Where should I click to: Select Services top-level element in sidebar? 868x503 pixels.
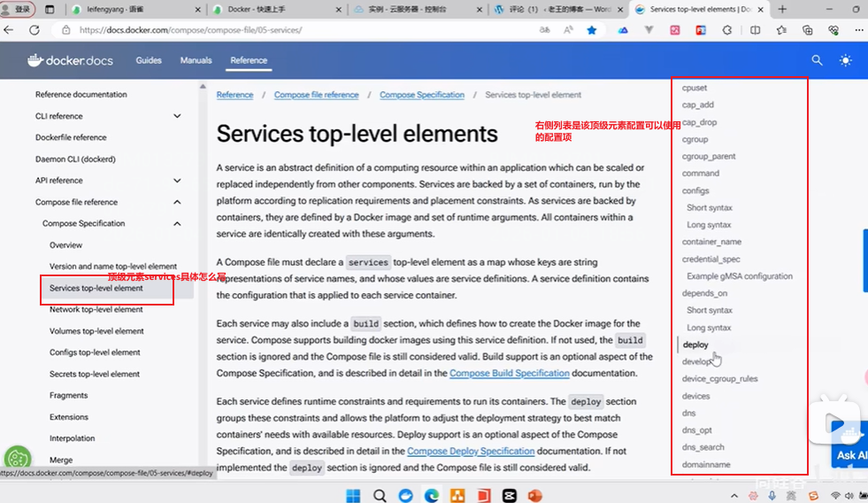point(96,288)
